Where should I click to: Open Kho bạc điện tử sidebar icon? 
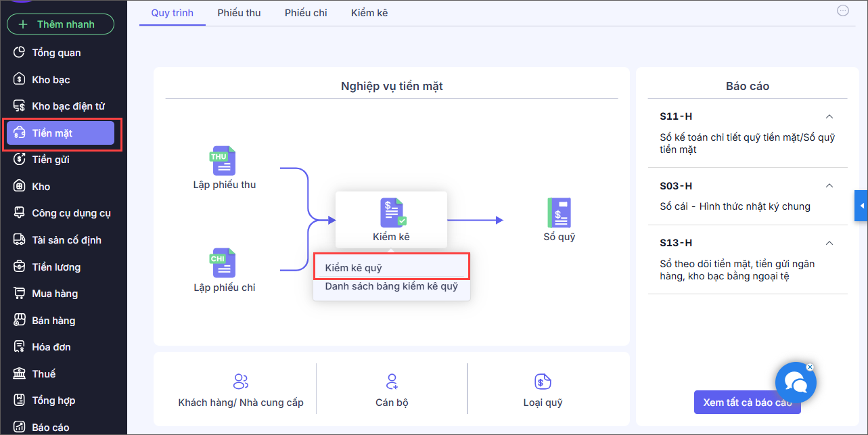20,106
